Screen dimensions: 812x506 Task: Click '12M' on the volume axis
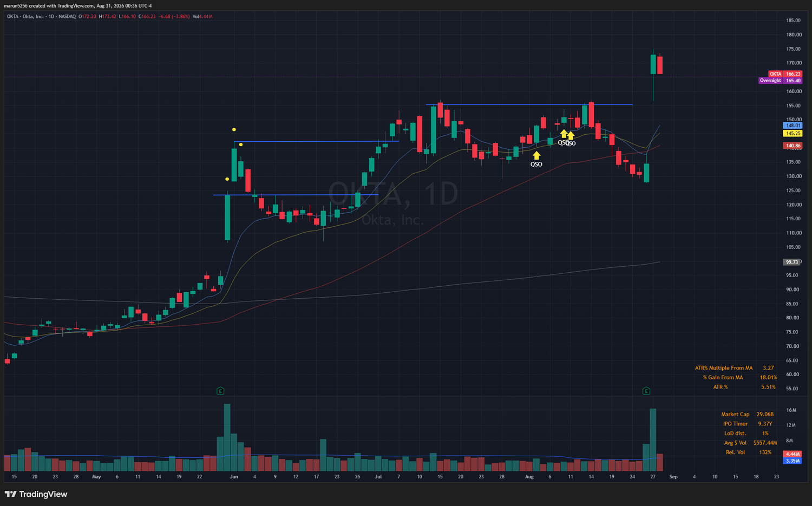791,425
